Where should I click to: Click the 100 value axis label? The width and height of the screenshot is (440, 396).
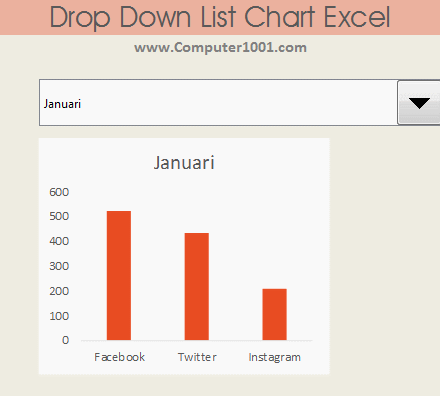(x=59, y=316)
